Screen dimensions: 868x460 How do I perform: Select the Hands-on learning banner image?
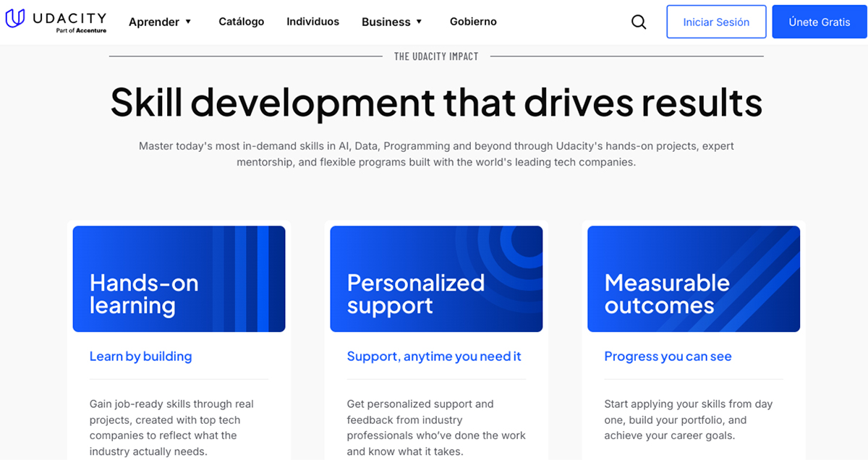point(179,278)
